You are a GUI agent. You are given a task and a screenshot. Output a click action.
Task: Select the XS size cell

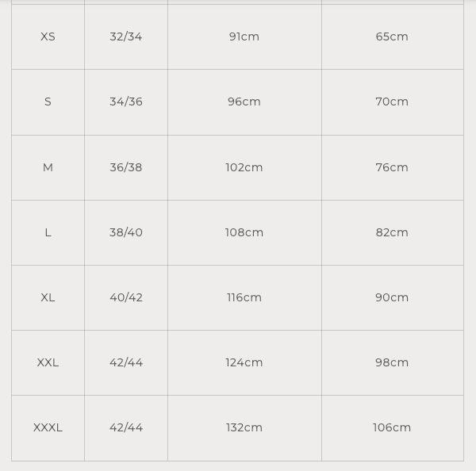tap(48, 36)
